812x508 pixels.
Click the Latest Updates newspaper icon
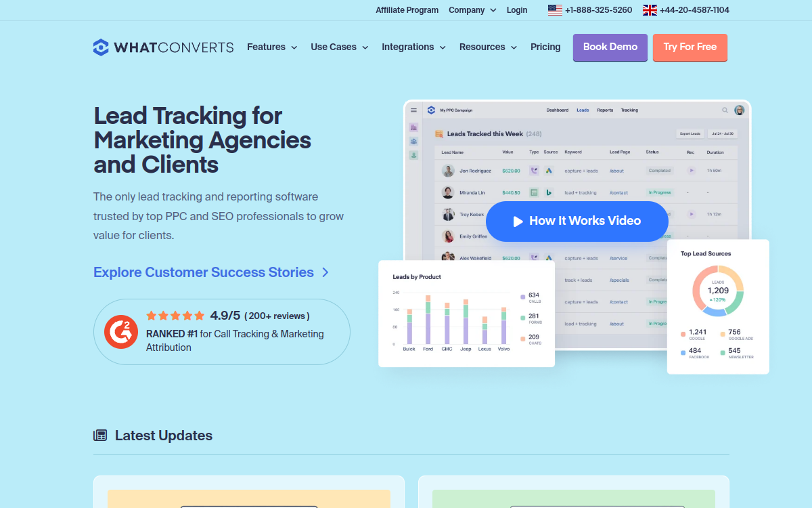pyautogui.click(x=100, y=436)
